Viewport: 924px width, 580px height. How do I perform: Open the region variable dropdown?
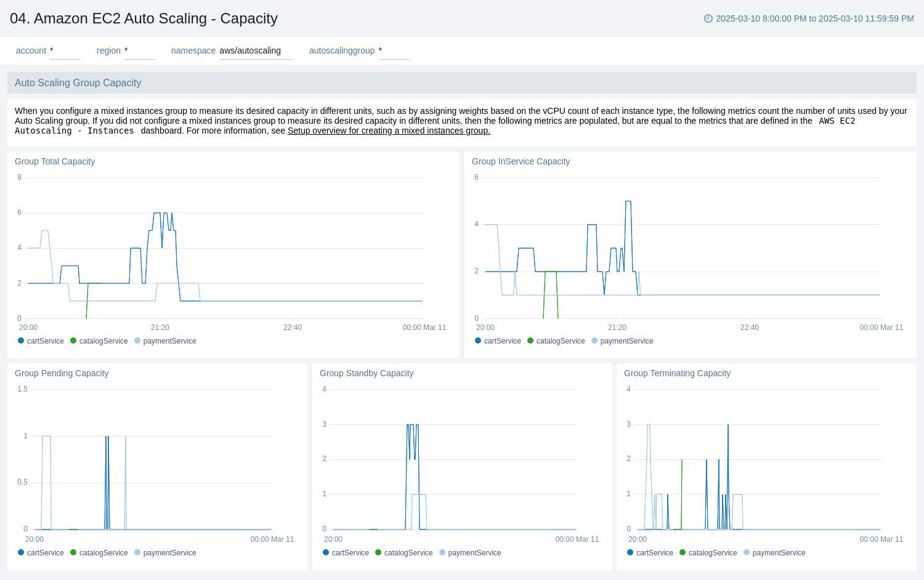(140, 50)
